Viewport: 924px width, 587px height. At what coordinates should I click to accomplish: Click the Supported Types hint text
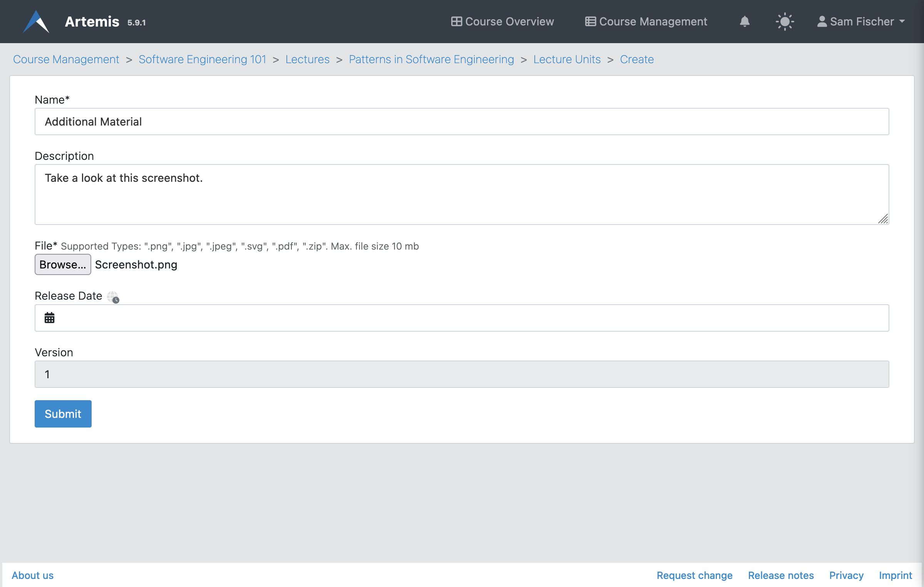tap(239, 247)
